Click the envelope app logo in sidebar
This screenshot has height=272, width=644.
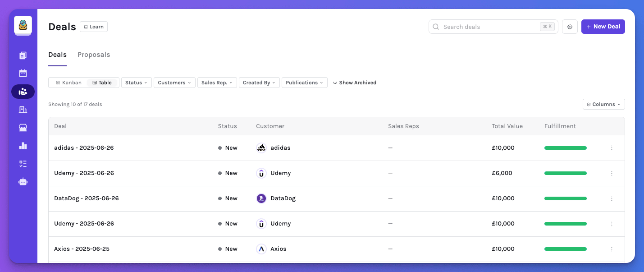[23, 25]
